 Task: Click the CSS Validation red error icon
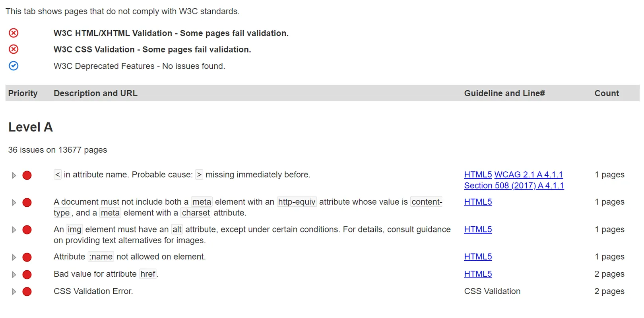[x=14, y=49]
